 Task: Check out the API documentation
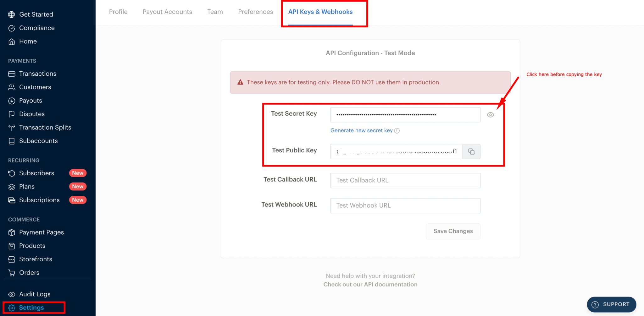tap(370, 284)
